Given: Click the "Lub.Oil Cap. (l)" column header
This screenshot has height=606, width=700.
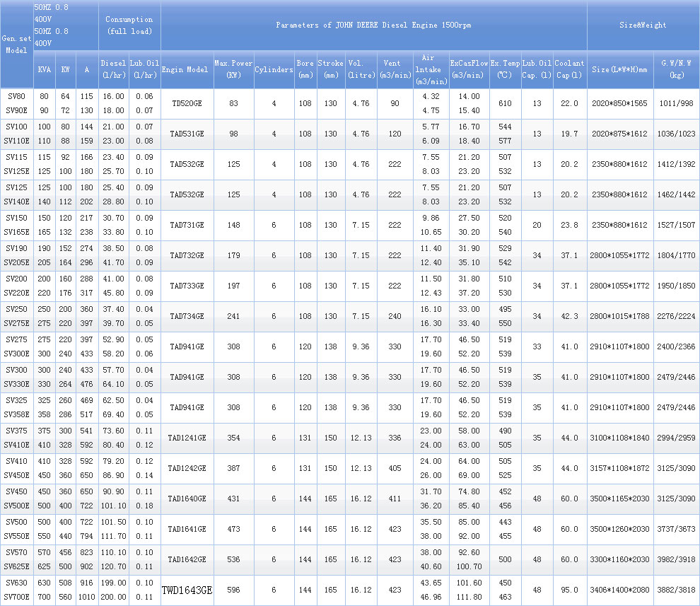Looking at the screenshot, I should 537,69.
